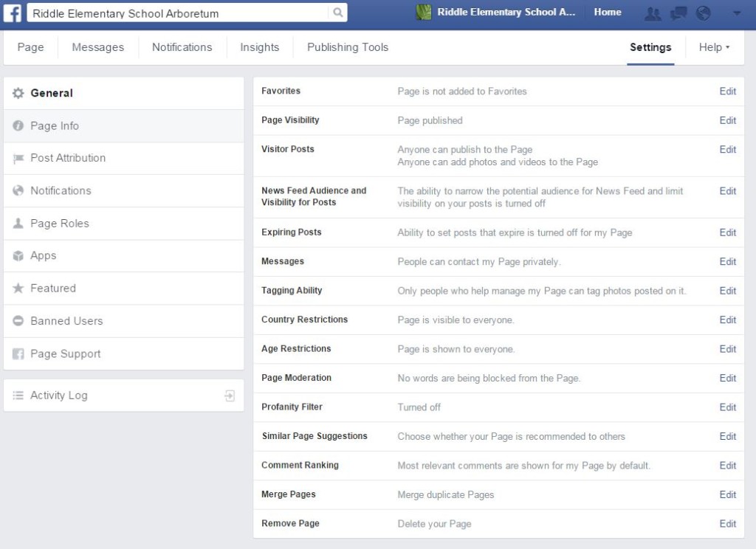Screen dimensions: 756x549
Task: Edit the Expiring Posts setting
Action: pos(727,232)
